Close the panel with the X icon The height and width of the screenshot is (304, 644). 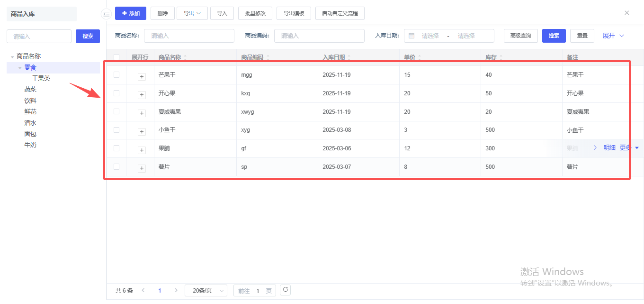click(x=627, y=13)
